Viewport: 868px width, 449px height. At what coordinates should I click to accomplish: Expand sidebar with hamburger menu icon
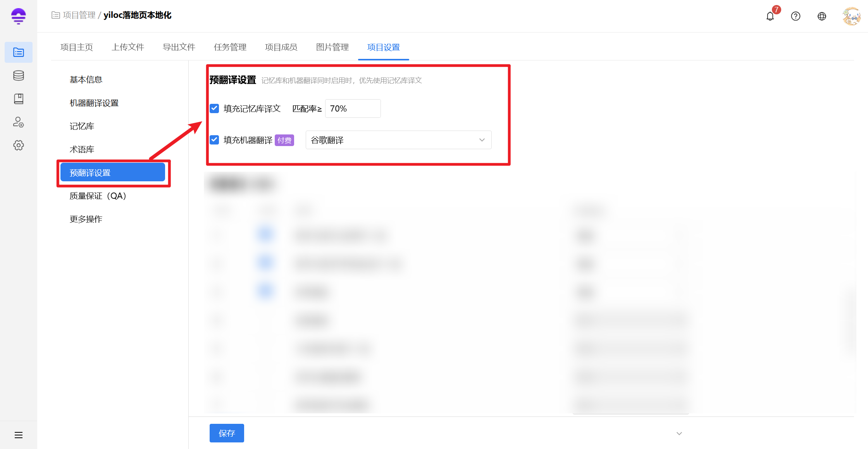click(18, 435)
